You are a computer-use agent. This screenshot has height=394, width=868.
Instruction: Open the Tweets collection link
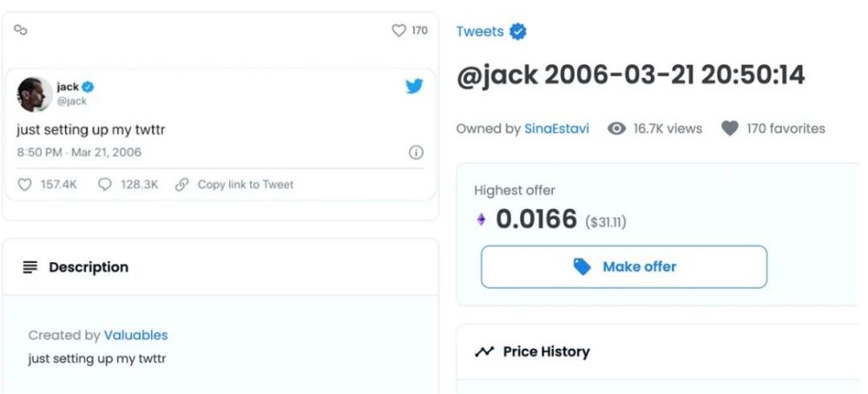click(x=480, y=31)
